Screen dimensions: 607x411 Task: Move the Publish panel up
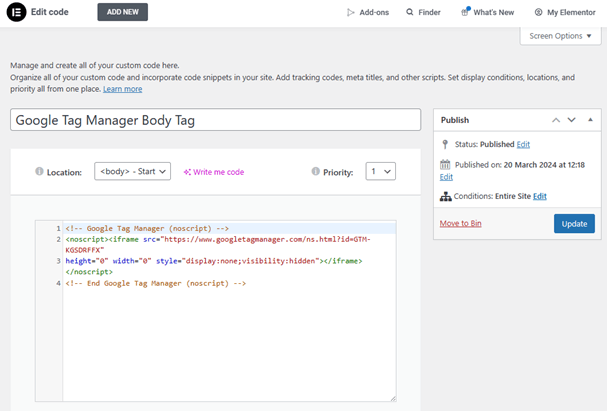556,120
